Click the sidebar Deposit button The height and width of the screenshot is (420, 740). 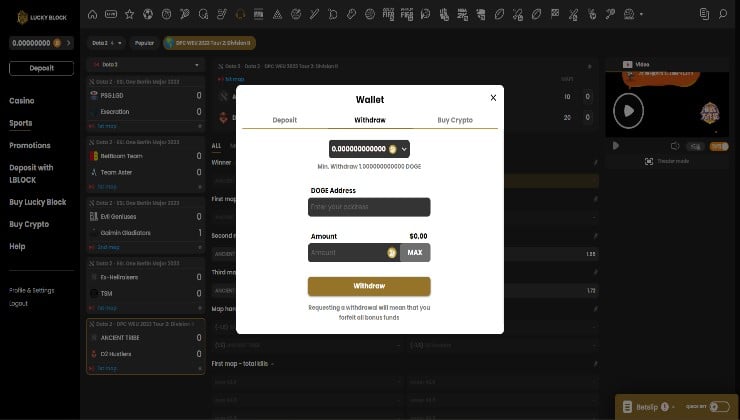click(x=42, y=68)
